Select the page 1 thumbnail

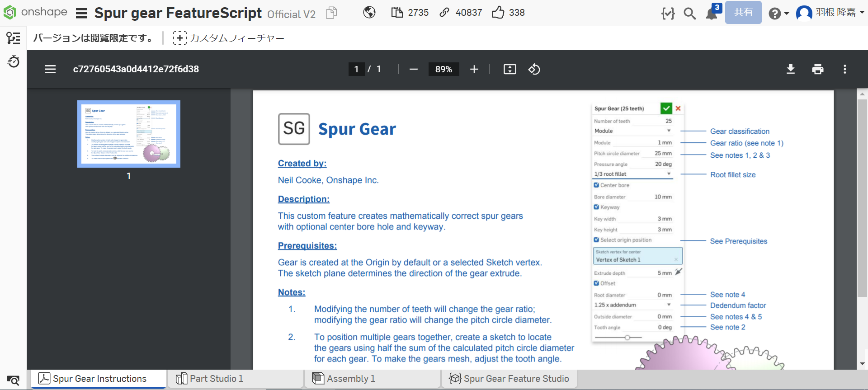tap(129, 134)
